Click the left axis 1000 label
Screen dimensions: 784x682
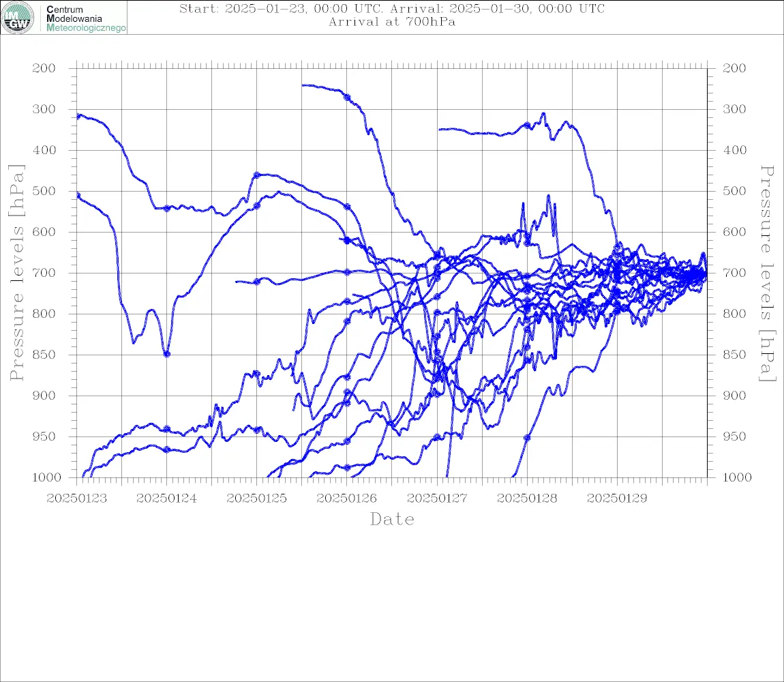47,477
